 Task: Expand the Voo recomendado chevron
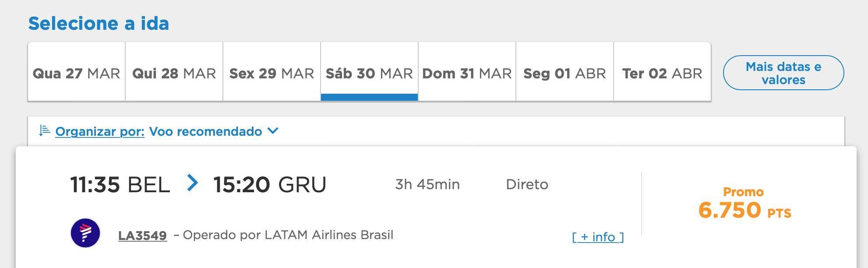coord(273,130)
